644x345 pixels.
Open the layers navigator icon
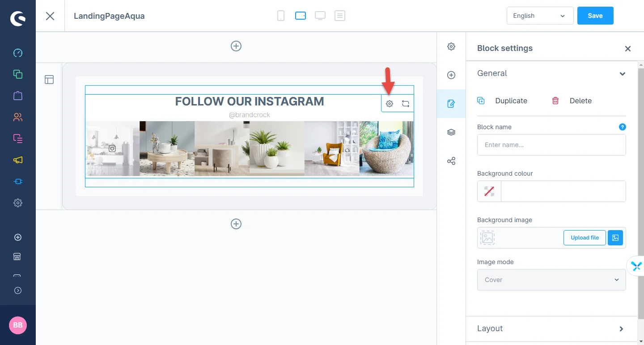coord(451,132)
